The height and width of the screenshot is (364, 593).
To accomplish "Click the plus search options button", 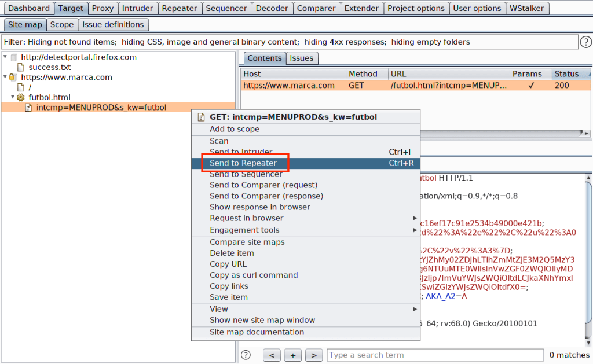I will coord(293,355).
